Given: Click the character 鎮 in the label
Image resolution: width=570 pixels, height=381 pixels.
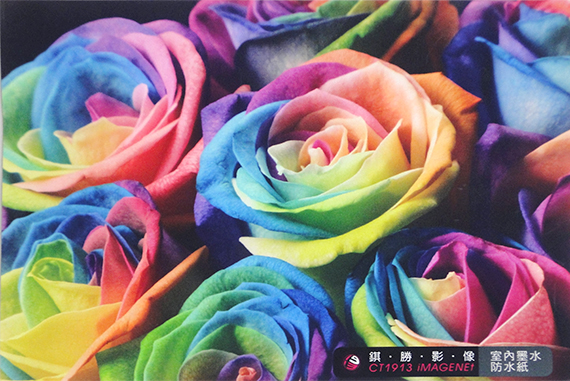Looking at the screenshot, I should 374,356.
